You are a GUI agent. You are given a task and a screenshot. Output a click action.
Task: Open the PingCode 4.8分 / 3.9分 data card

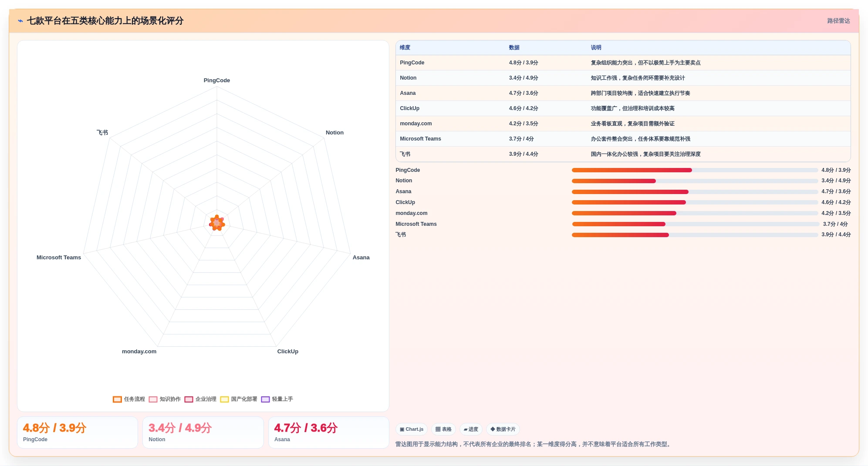[78, 432]
